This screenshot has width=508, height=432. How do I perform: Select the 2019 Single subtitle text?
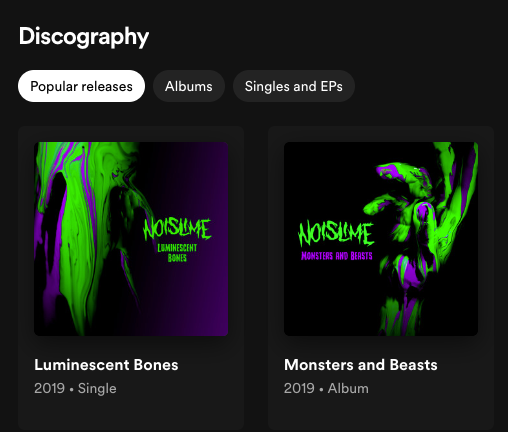(x=75, y=389)
